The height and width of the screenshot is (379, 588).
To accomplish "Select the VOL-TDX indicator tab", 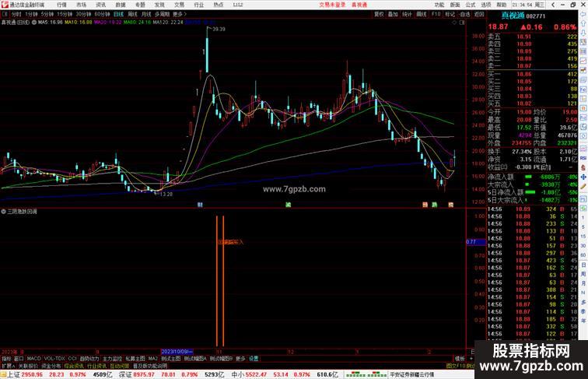I will coord(54,359).
